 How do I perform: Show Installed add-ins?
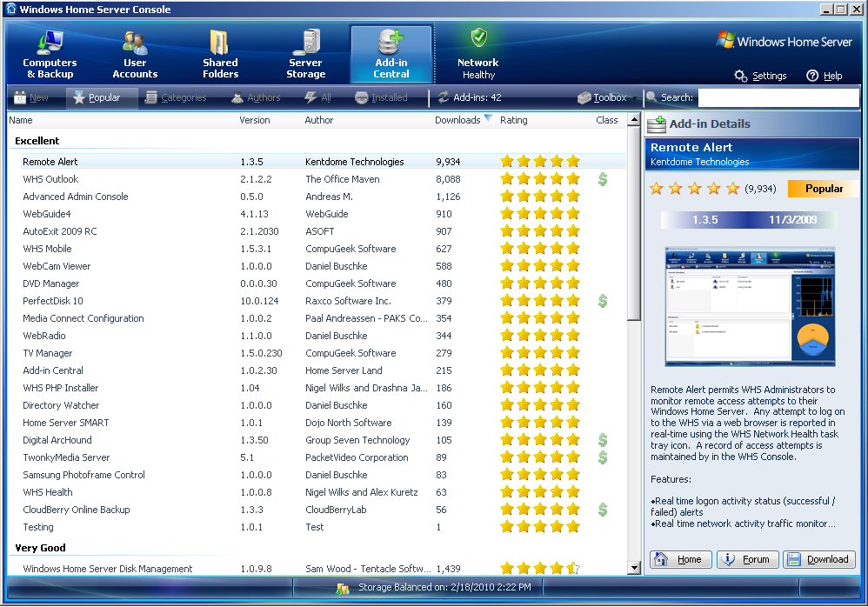click(x=382, y=98)
